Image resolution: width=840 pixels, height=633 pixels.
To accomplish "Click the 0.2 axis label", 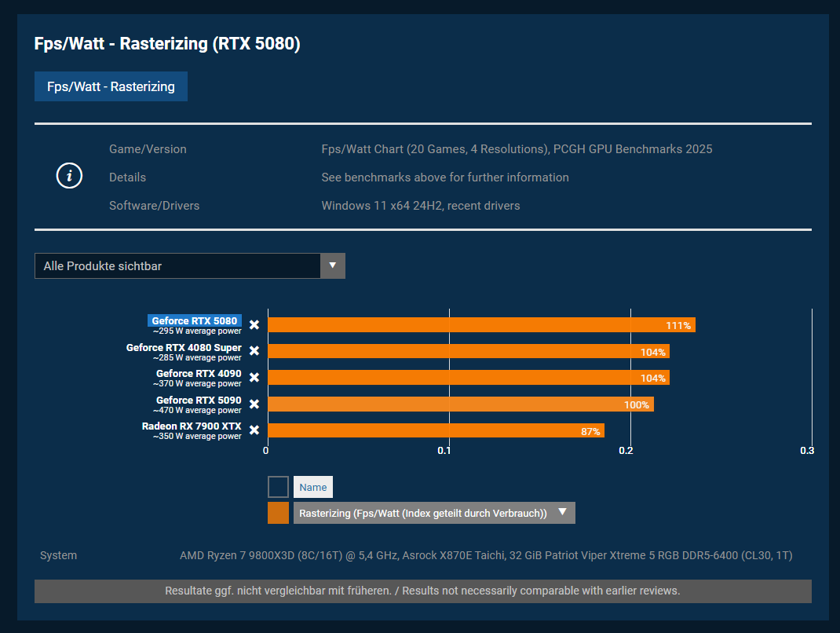I will (x=626, y=451).
